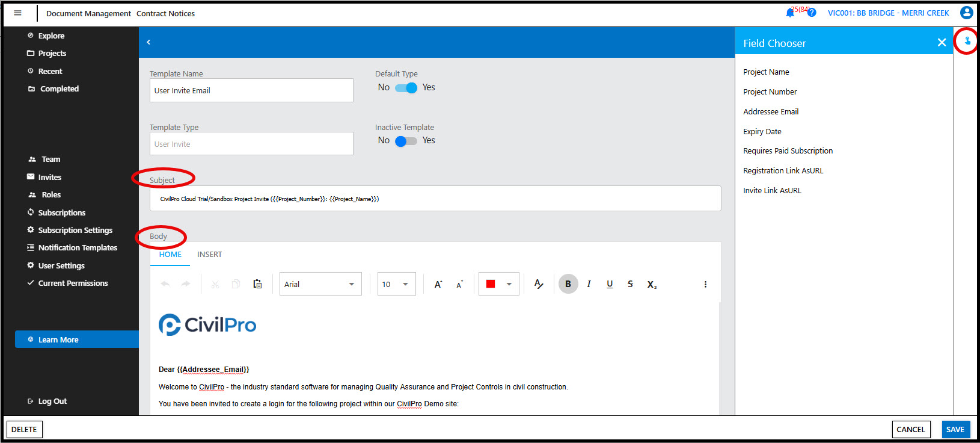
Task: Toggle the Inactive Template switch
Action: pyautogui.click(x=406, y=141)
